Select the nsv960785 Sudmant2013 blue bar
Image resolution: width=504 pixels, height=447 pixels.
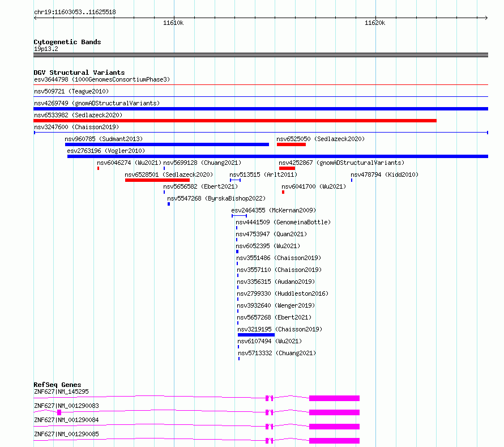[167, 144]
